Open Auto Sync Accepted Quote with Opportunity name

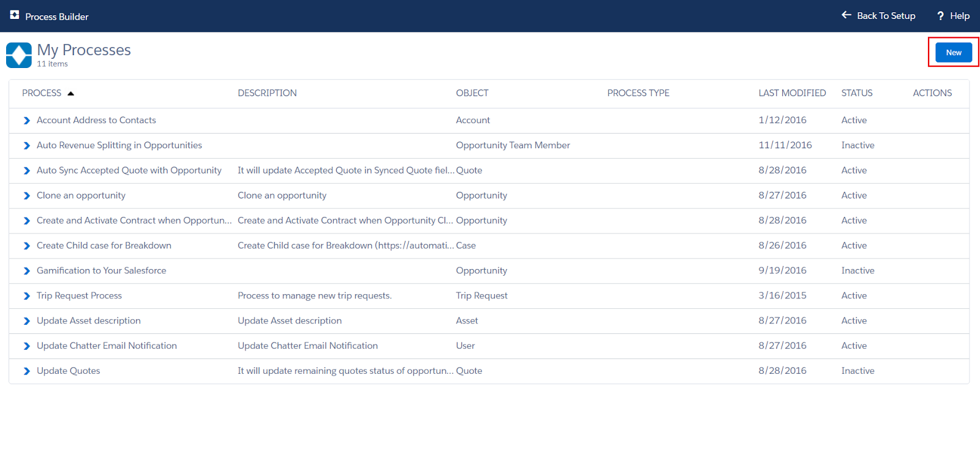point(129,170)
